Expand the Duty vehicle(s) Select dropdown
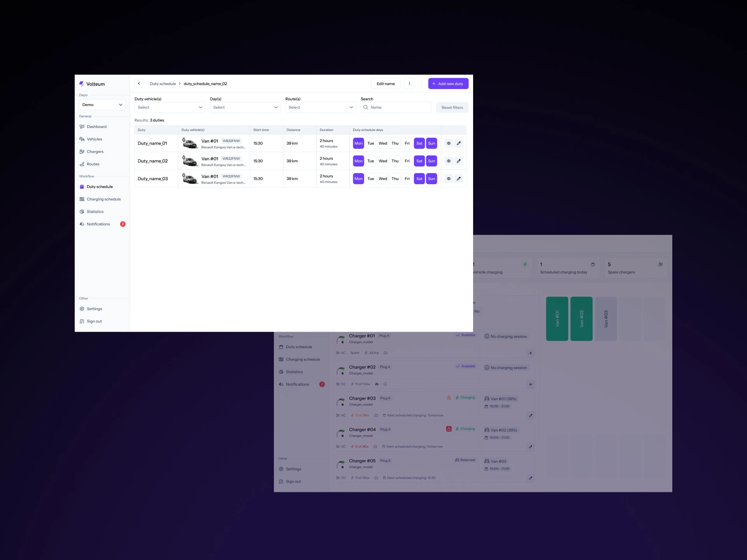Viewport: 747px width, 560px height. pyautogui.click(x=170, y=107)
